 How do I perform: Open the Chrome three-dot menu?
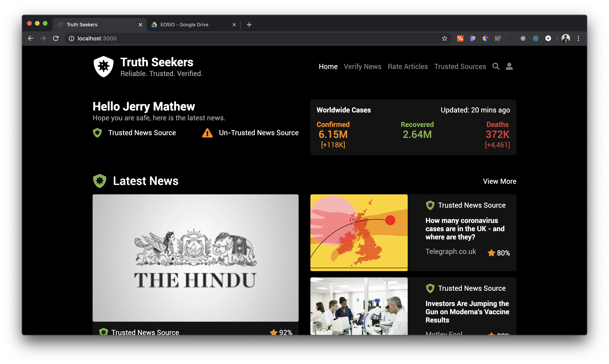click(x=578, y=39)
